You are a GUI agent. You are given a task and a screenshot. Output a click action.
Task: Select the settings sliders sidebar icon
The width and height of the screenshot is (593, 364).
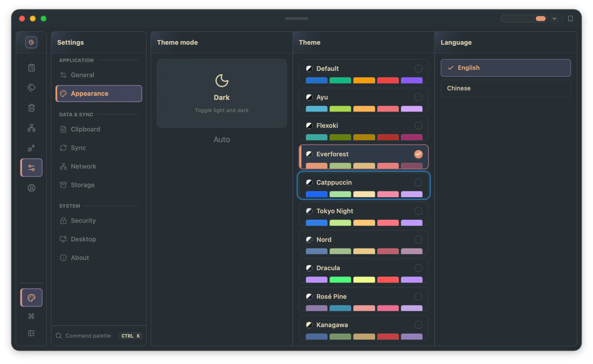click(x=31, y=168)
